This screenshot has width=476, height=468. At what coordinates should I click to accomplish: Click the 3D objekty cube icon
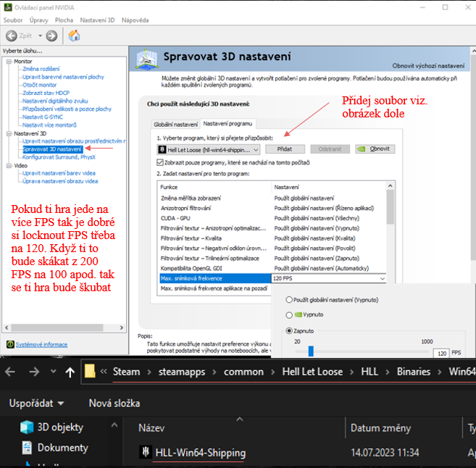click(x=27, y=427)
